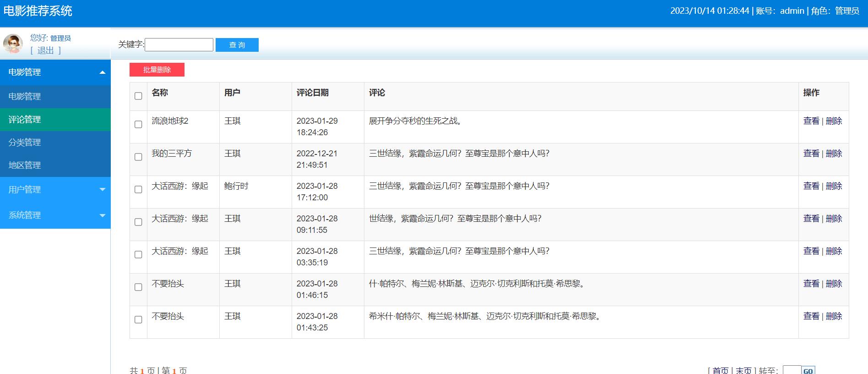This screenshot has width=868, height=374.
Task: Click the comment 展开争分夺秒的生死之战。
Action: [x=417, y=121]
